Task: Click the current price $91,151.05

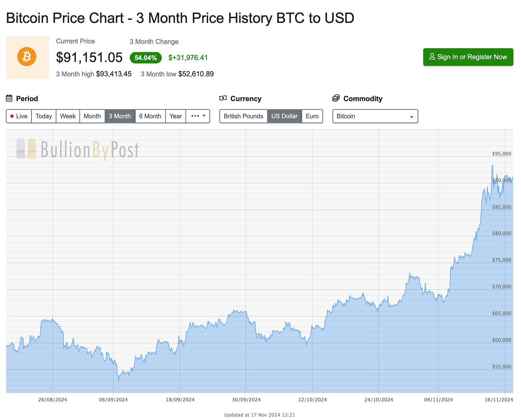Action: tap(89, 57)
